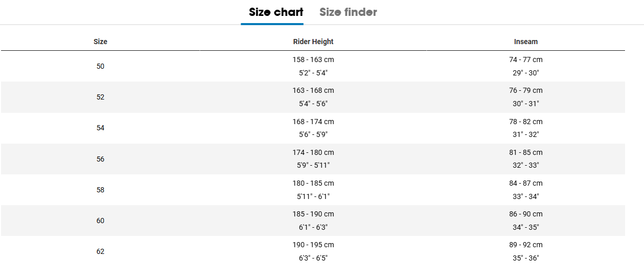Click the 35" - 36" inseam value
The image size is (644, 278).
[x=526, y=258]
